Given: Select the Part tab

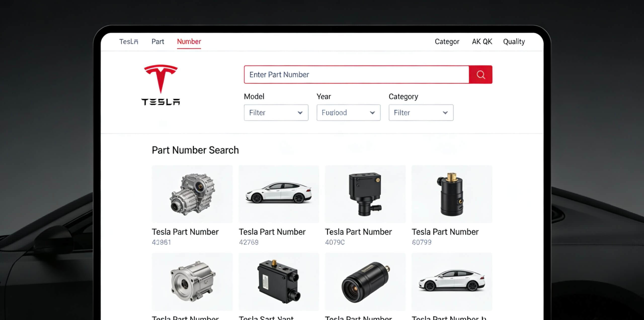Looking at the screenshot, I should click(158, 41).
